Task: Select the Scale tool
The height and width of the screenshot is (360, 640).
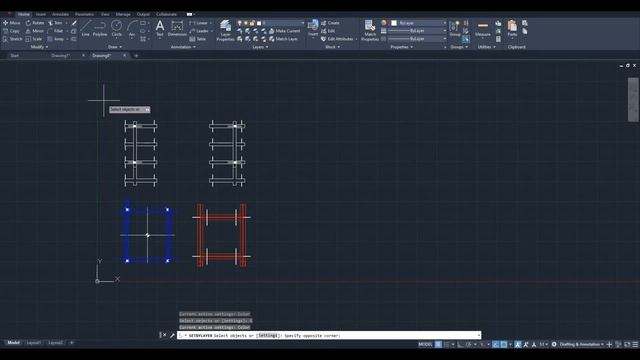Action: (x=34, y=39)
